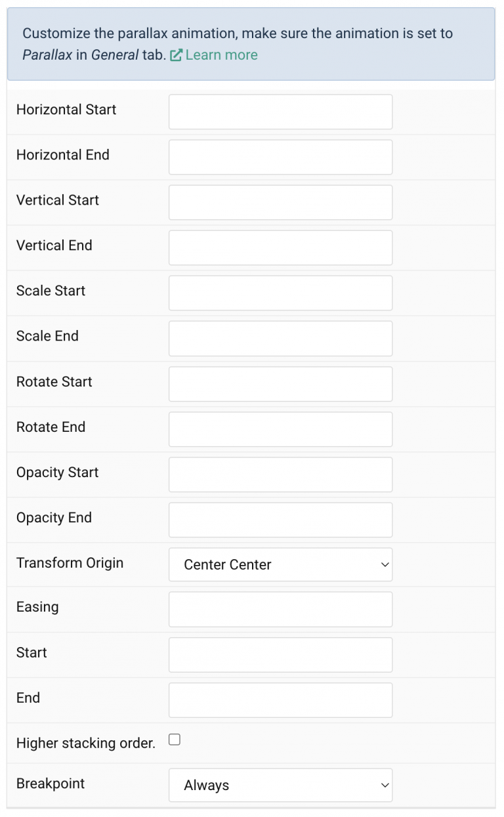Click the Horizontal End input field

coord(280,157)
